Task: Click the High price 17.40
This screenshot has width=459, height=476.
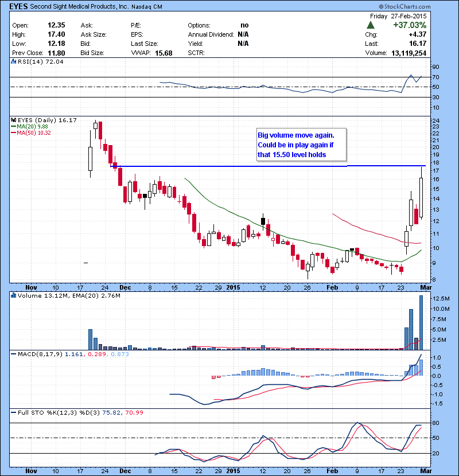Action: (56, 34)
